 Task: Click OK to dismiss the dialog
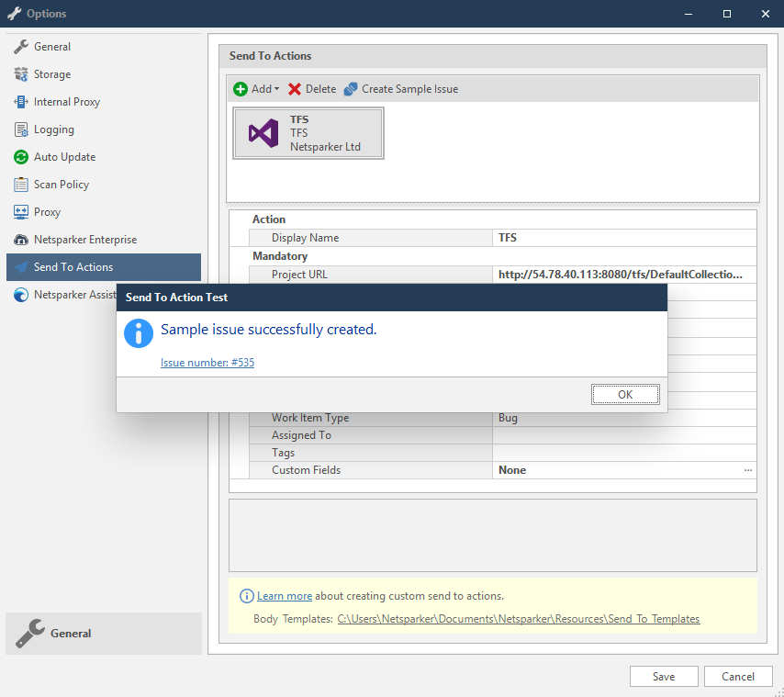pyautogui.click(x=625, y=394)
